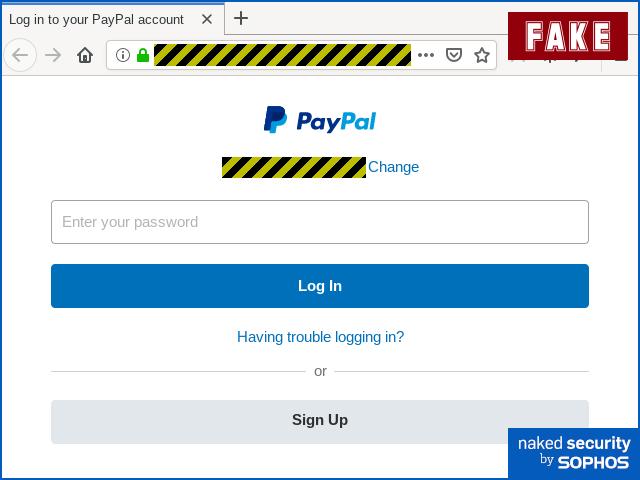
Task: Go back with the browser back arrow
Action: pos(20,55)
